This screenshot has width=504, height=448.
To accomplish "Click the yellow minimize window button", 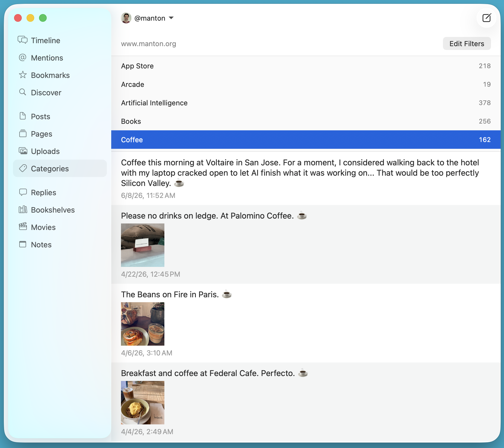I will coord(30,18).
